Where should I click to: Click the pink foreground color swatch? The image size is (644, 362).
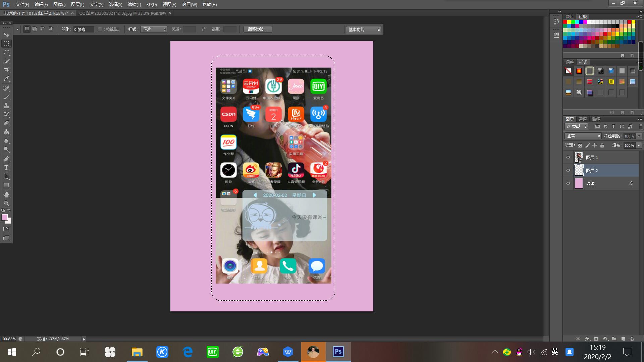(5, 218)
